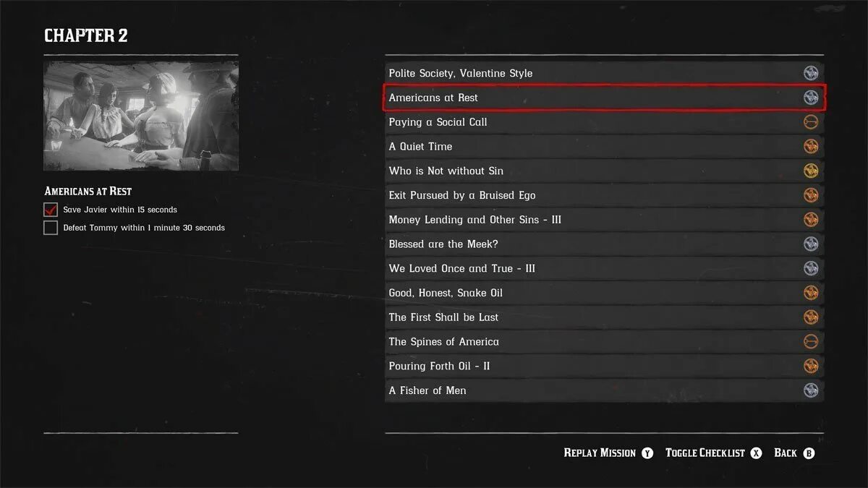
Task: Open the Pouring Forth Oil - II mission
Action: coord(604,366)
